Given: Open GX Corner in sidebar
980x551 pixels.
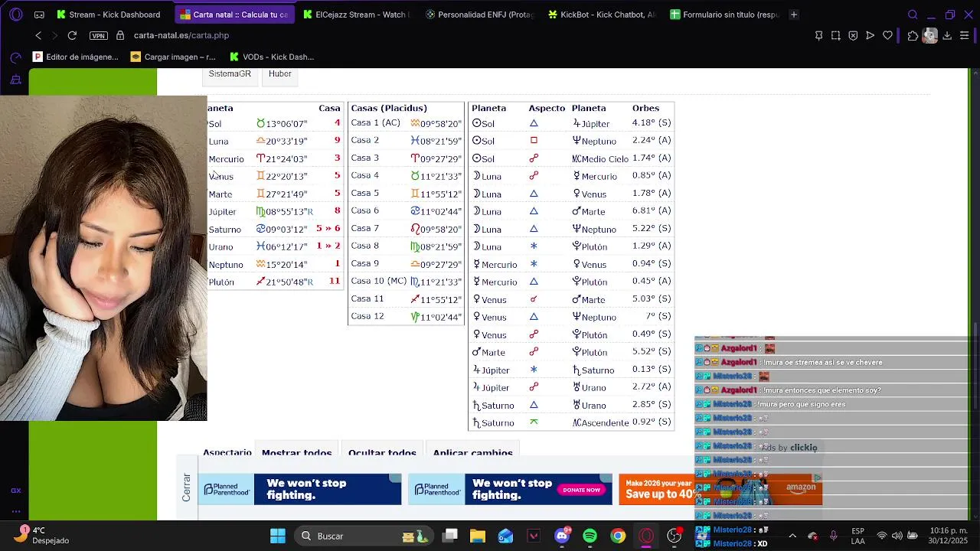Looking at the screenshot, I should (16, 491).
